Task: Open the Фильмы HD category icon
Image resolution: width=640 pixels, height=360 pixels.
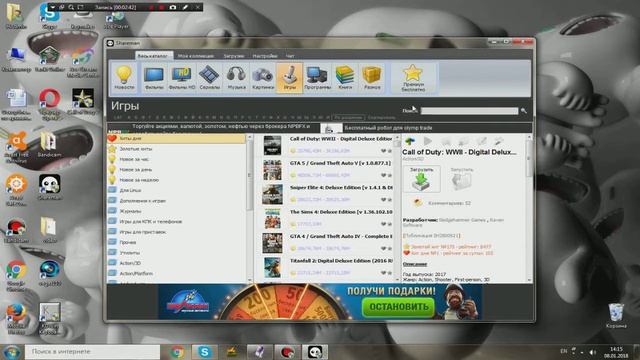Action: [182, 78]
